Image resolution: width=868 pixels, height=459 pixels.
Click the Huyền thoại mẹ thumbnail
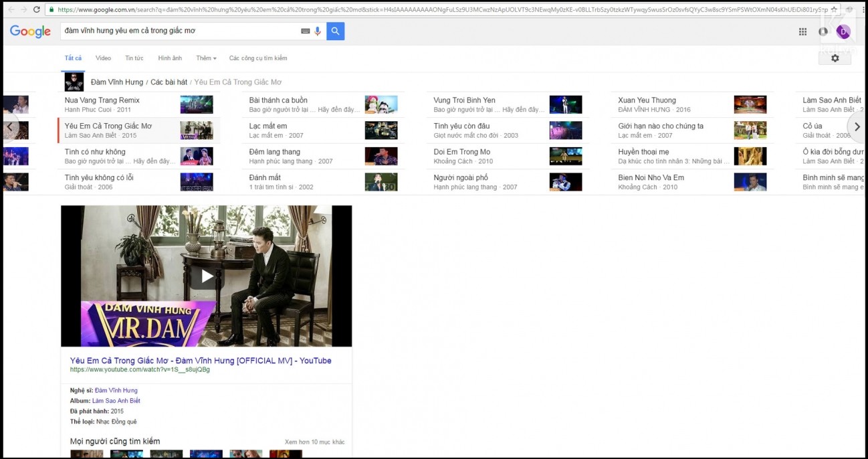[750, 156]
